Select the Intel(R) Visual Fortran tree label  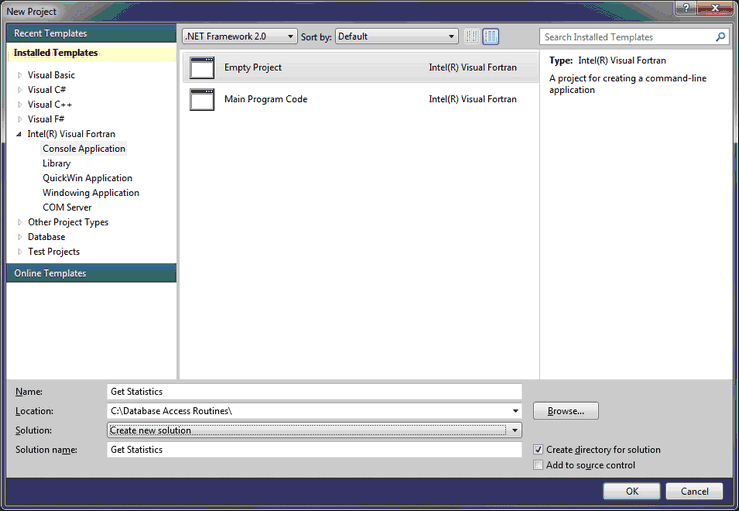tap(71, 134)
